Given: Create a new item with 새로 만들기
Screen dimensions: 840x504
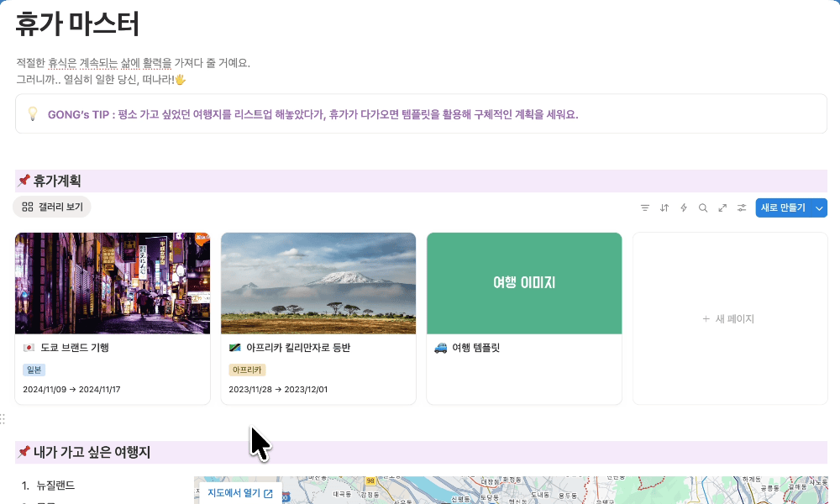Looking at the screenshot, I should coord(783,207).
